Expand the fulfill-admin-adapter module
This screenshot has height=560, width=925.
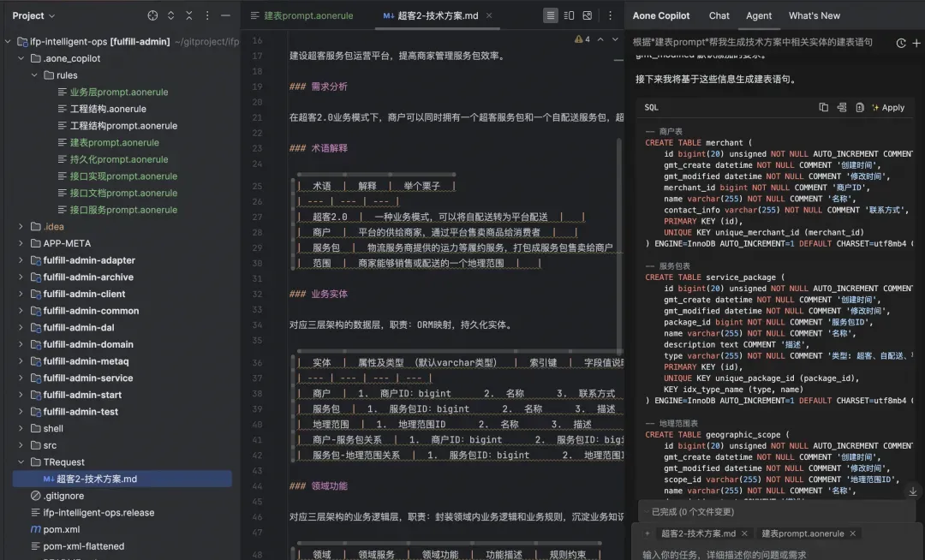click(21, 260)
